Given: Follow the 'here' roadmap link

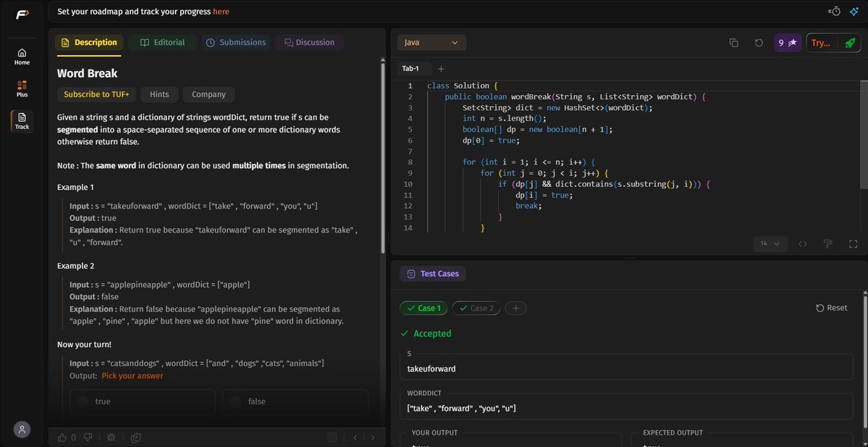Looking at the screenshot, I should click(x=221, y=11).
